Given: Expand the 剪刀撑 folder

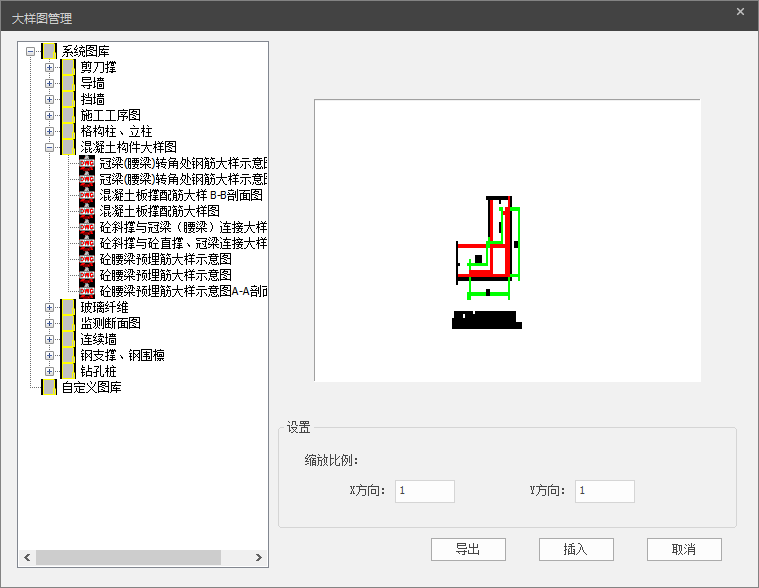Looking at the screenshot, I should [x=49, y=67].
